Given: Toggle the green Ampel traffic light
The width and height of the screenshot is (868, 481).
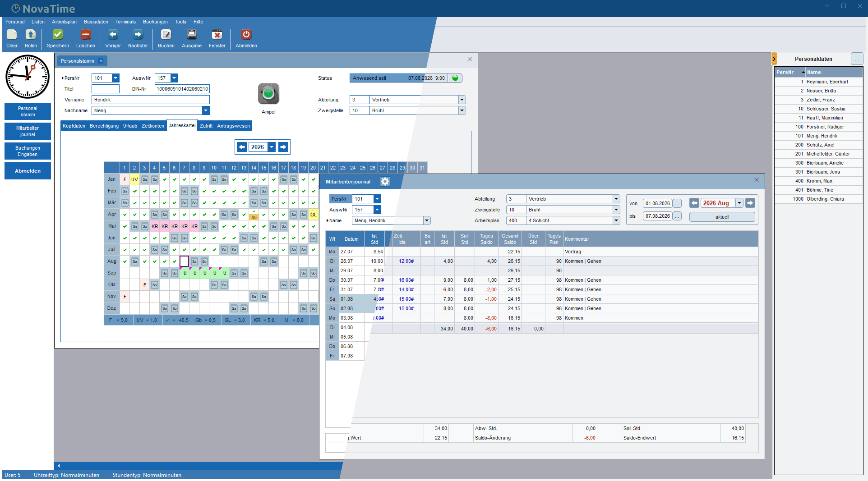Looking at the screenshot, I should (x=268, y=94).
